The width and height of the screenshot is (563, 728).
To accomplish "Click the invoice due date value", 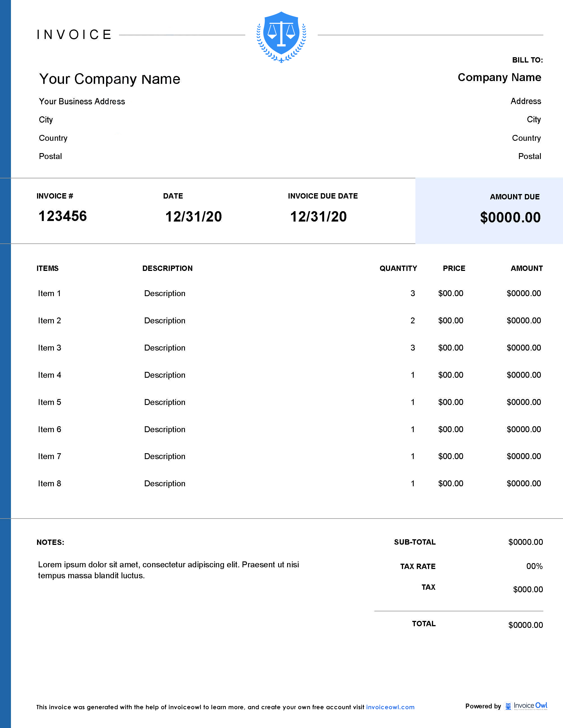I will pyautogui.click(x=318, y=217).
